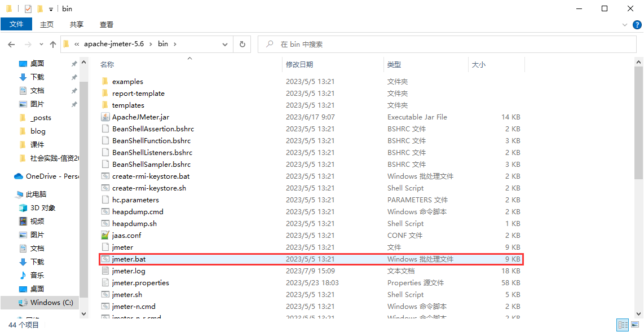This screenshot has width=644, height=332.
Task: Click the back navigation arrow
Action: (11, 44)
